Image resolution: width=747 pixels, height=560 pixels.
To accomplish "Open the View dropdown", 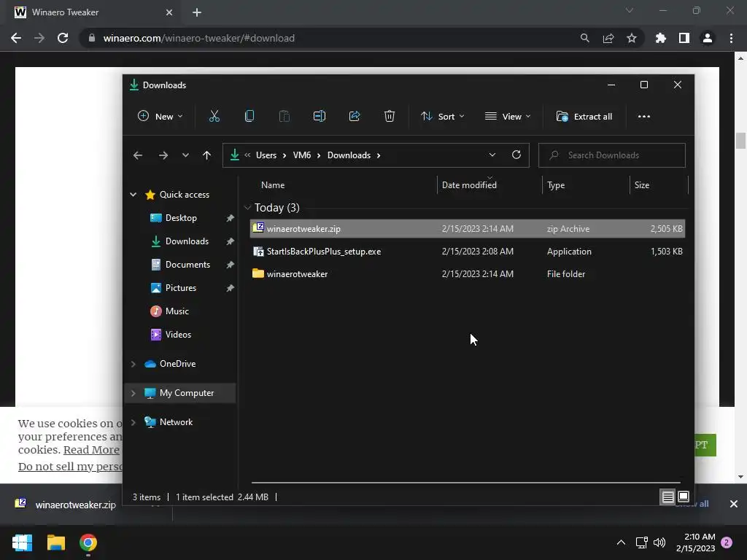I will coord(508,116).
